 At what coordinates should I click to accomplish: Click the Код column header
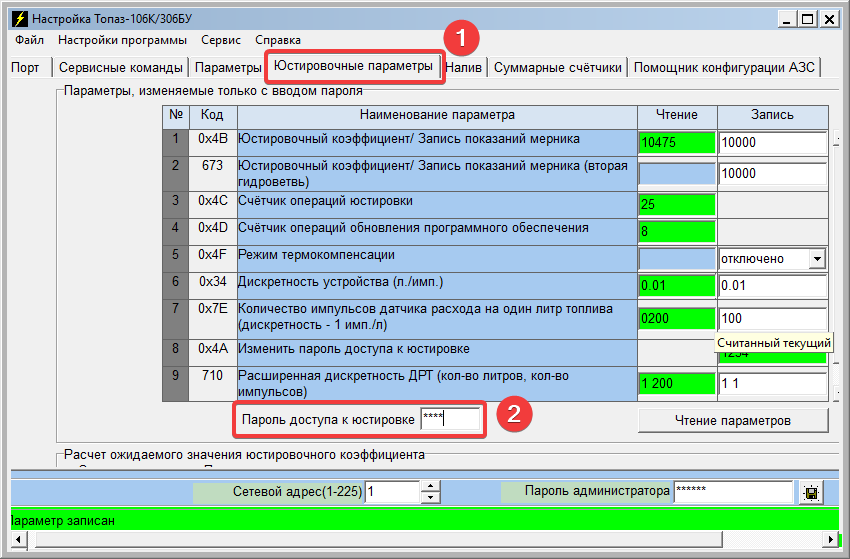(x=212, y=115)
